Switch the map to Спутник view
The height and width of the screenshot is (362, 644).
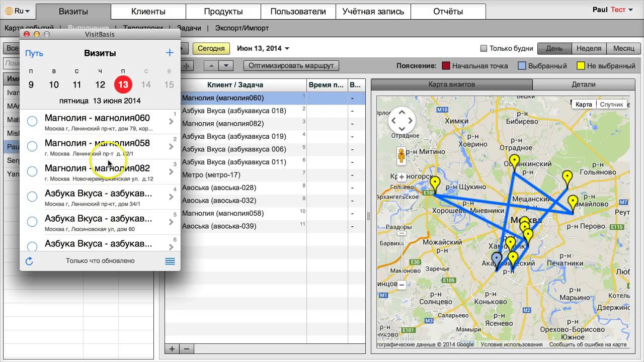611,105
